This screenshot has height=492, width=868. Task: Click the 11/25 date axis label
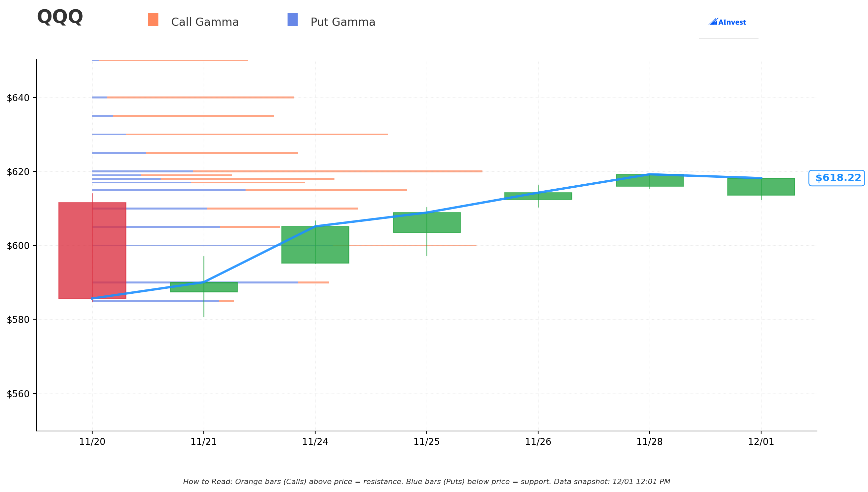tap(427, 442)
